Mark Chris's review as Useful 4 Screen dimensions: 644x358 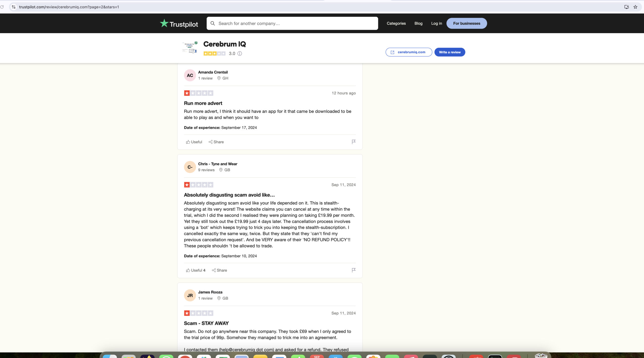196,270
